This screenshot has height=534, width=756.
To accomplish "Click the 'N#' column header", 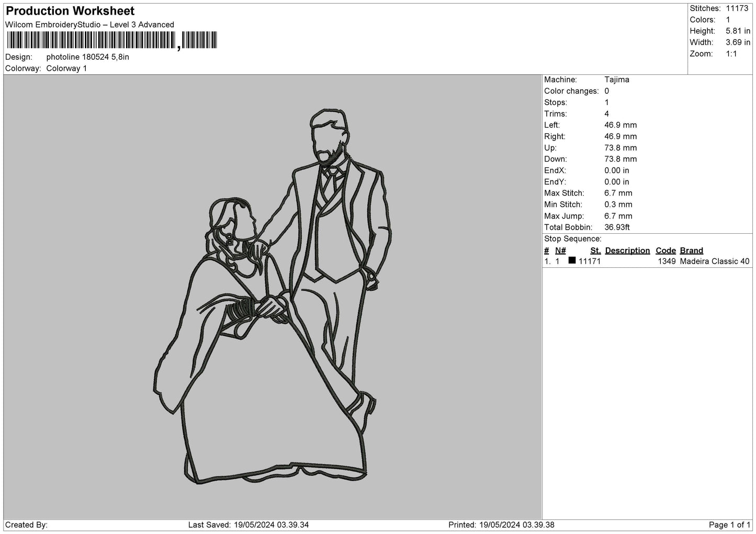I will coord(560,251).
